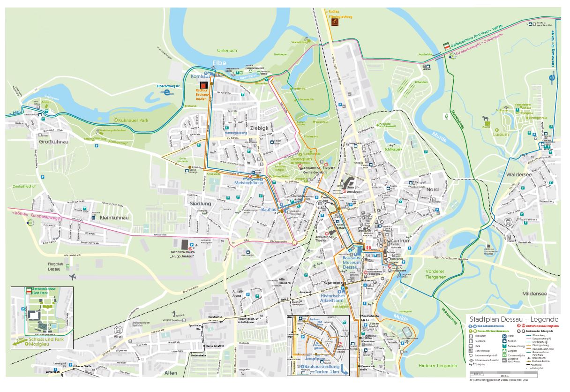
Task: Click the Caravanstellplatz symbol in the legend
Action: (x=504, y=355)
